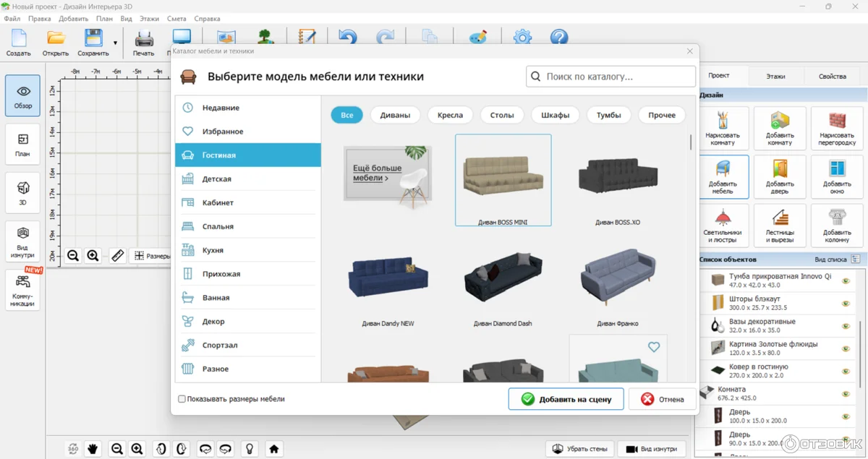Switch to the Свойства tab

[x=833, y=76]
